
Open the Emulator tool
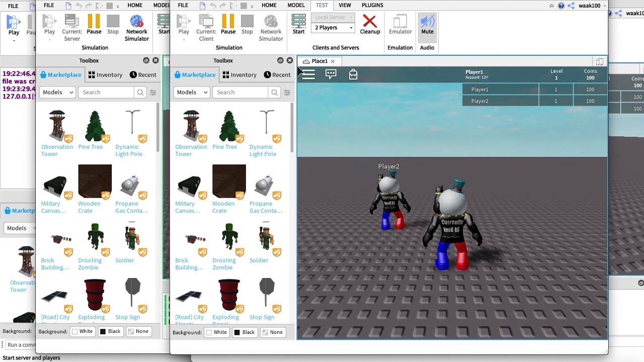400,25
